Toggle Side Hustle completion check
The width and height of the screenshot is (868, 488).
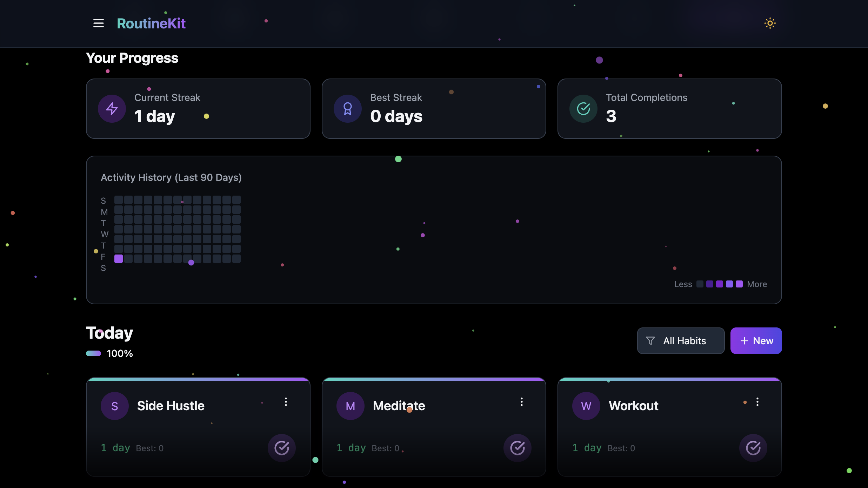(281, 448)
